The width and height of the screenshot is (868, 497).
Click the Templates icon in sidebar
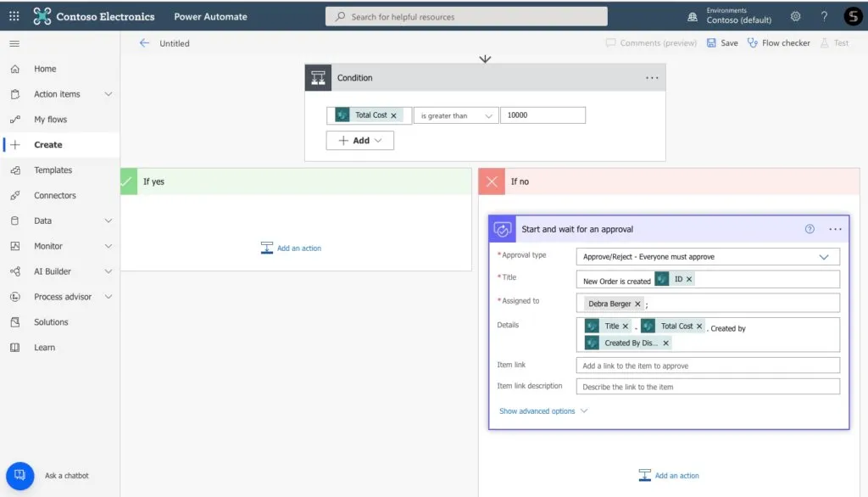[15, 170]
